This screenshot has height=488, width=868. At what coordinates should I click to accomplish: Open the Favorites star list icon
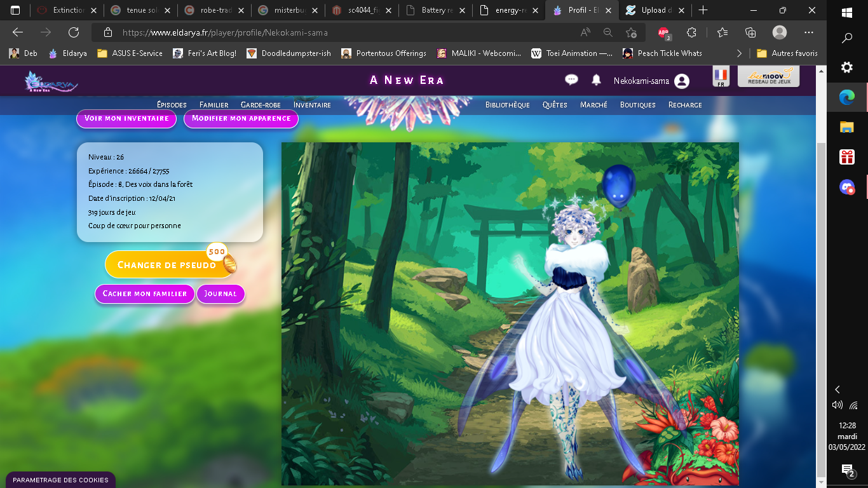[x=722, y=32]
